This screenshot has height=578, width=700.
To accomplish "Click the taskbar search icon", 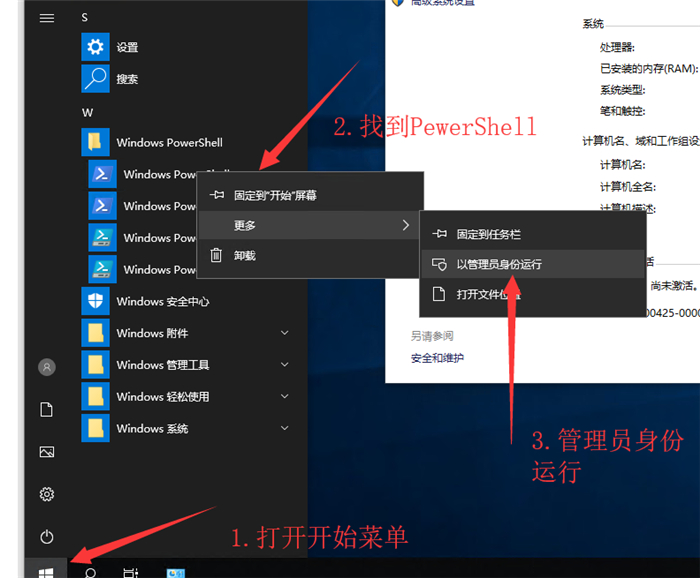I will 90,573.
